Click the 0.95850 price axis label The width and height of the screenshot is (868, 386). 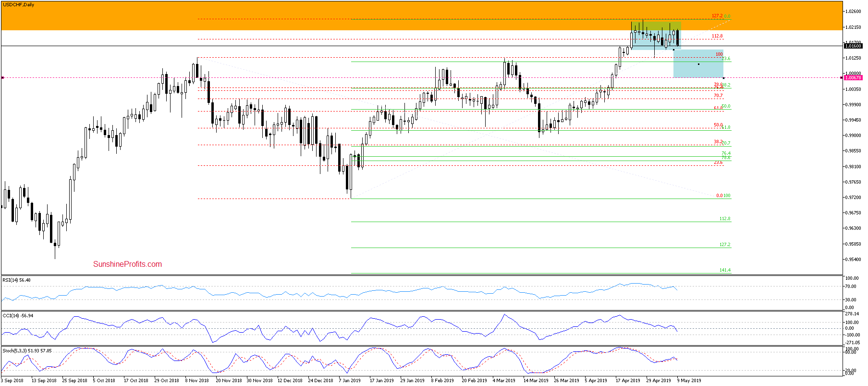pos(853,244)
